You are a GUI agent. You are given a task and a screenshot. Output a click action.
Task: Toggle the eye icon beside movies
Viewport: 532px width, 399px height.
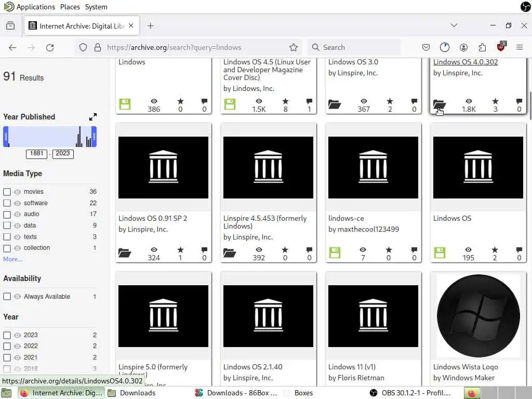pyautogui.click(x=17, y=192)
